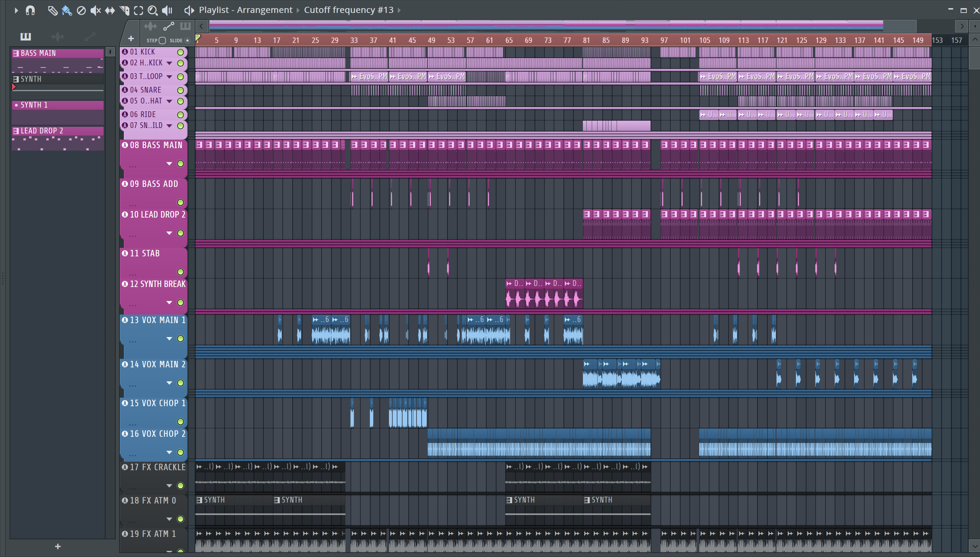Mute the 09 BASS ADD track
This screenshot has height=557, width=980.
(x=180, y=202)
